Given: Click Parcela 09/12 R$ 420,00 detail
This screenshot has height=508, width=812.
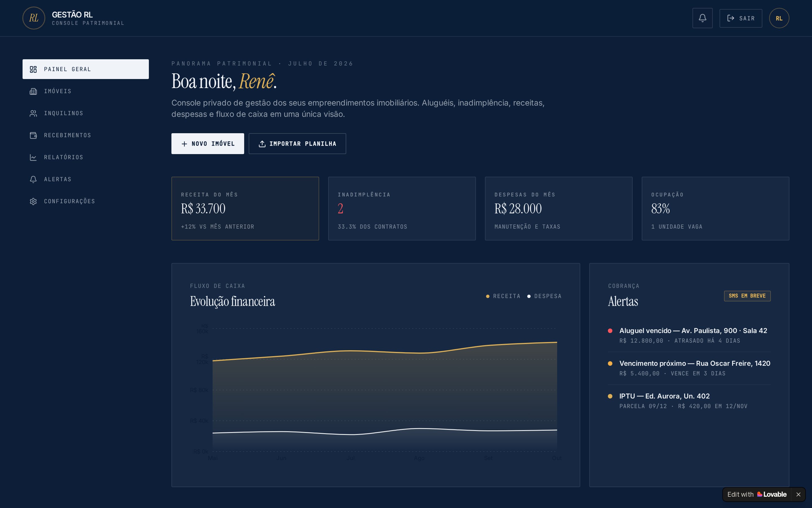Looking at the screenshot, I should click(683, 406).
